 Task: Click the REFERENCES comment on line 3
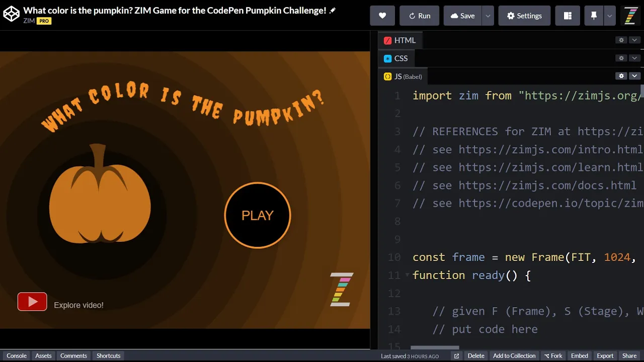(527, 131)
